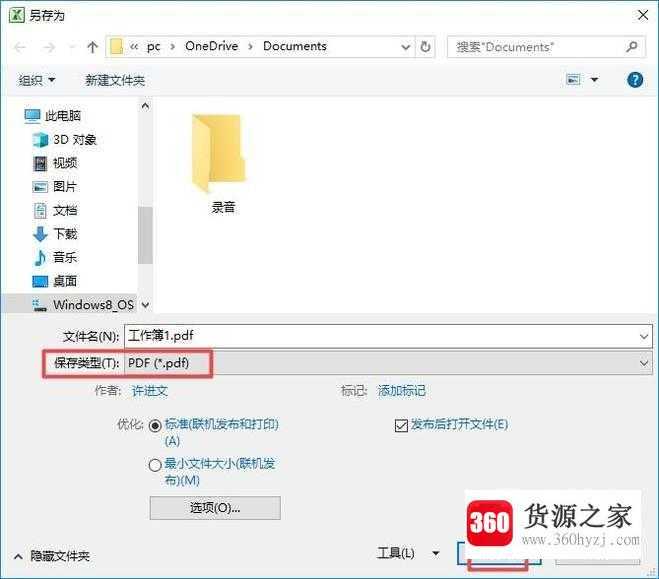Change view layout icon
659x579 pixels.
[x=573, y=79]
